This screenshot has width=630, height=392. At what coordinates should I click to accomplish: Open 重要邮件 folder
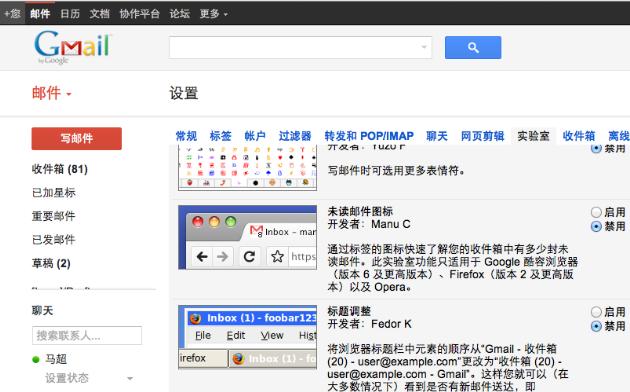pyautogui.click(x=53, y=216)
